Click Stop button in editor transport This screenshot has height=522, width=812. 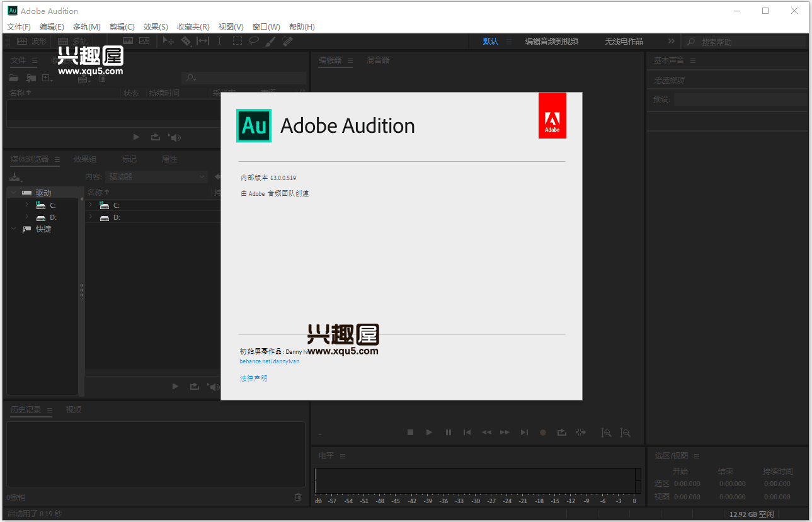click(410, 433)
